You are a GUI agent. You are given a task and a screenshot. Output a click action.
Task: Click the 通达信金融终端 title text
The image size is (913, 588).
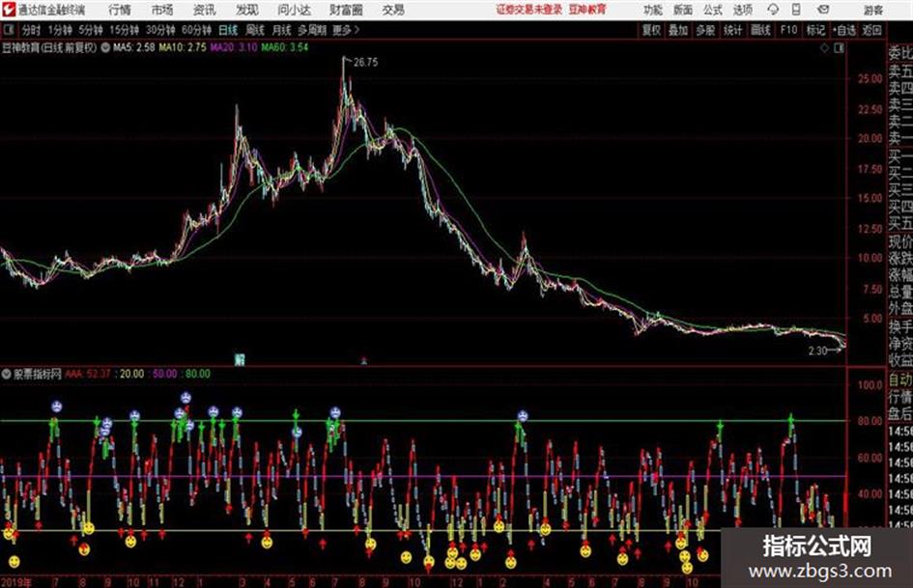tap(51, 10)
